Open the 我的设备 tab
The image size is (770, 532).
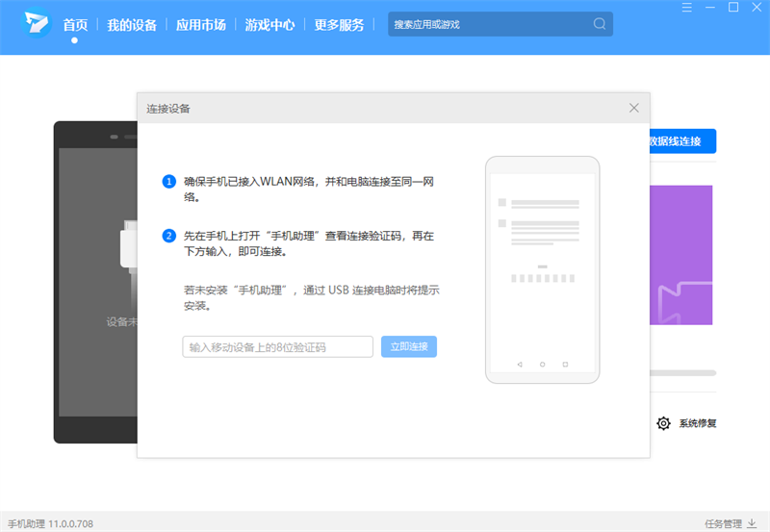[x=132, y=25]
